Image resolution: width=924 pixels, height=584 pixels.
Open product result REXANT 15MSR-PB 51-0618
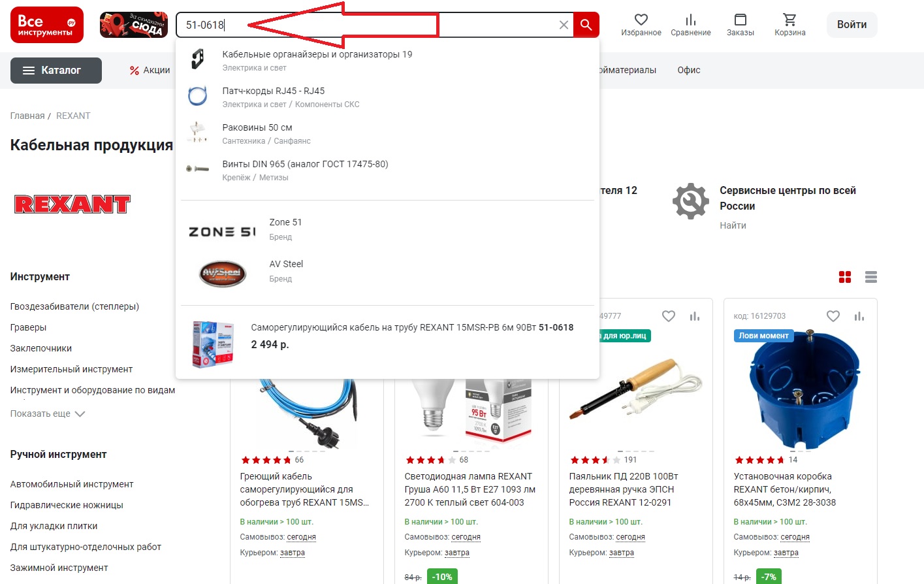click(x=388, y=342)
